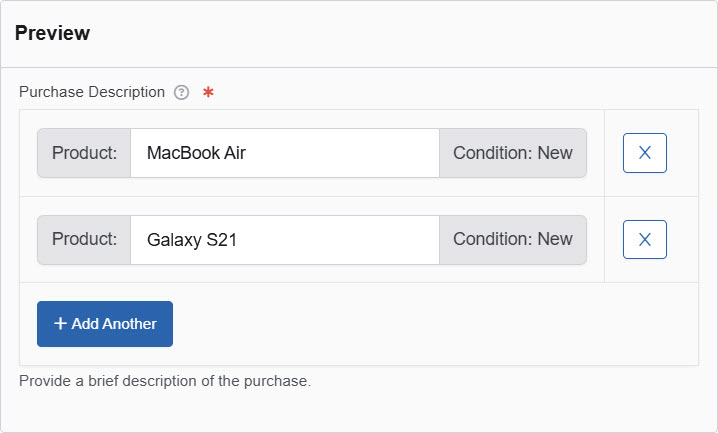Click the red required asterisk
Image resolution: width=718 pixels, height=433 pixels.
(x=208, y=92)
